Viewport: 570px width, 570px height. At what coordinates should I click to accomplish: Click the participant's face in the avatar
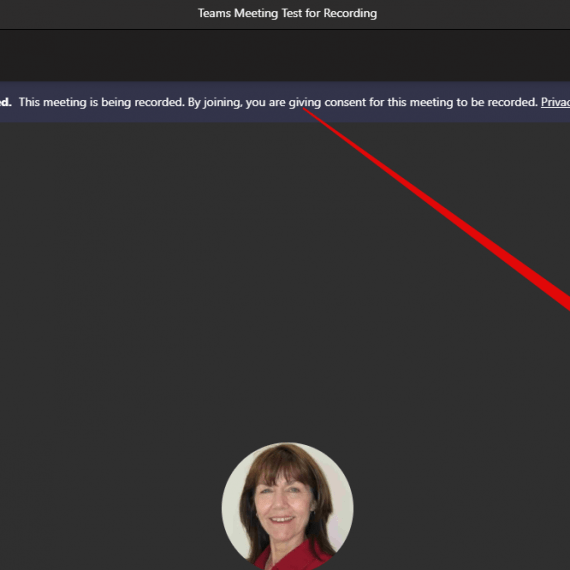(x=285, y=505)
